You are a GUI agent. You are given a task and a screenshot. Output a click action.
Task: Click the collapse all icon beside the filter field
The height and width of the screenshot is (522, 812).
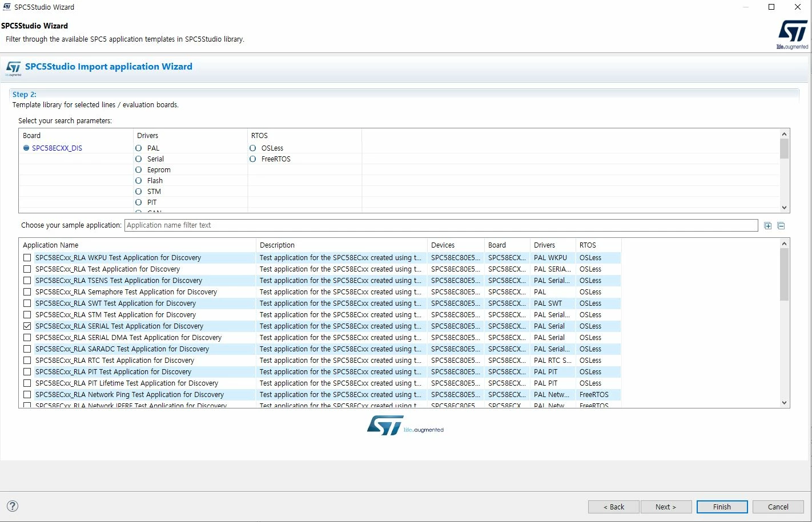click(x=781, y=226)
